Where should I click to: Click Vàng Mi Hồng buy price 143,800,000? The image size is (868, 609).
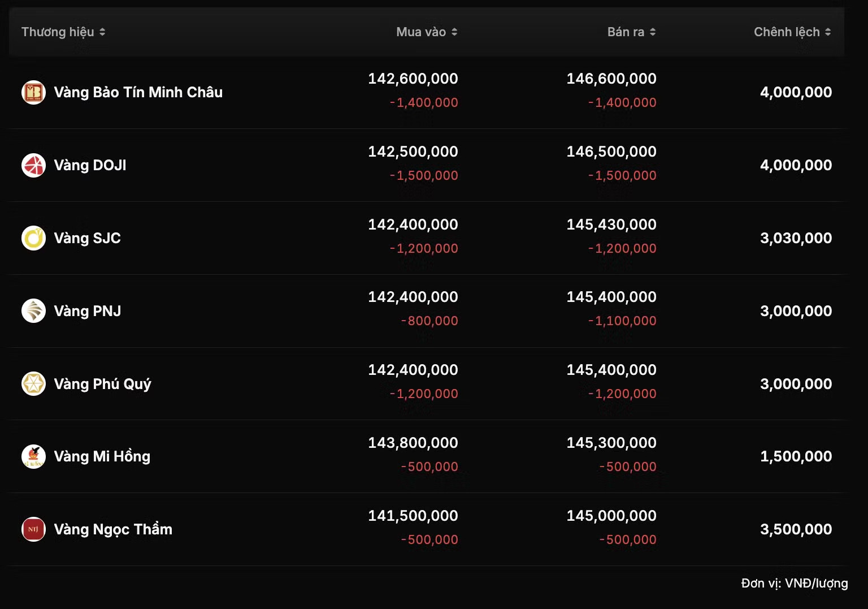click(413, 443)
